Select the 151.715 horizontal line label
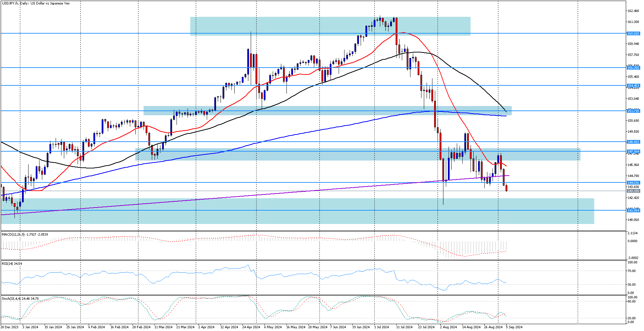Viewport: 644px width, 331px height. pyautogui.click(x=633, y=111)
